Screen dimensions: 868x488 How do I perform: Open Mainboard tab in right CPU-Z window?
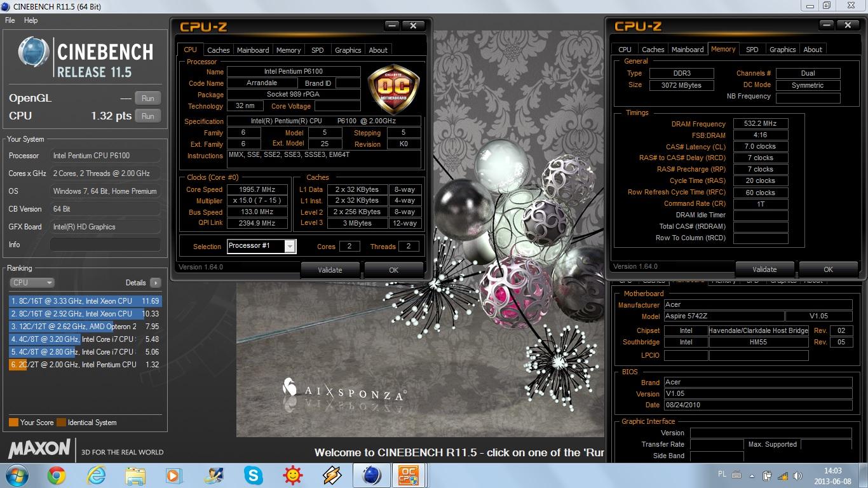coord(688,50)
